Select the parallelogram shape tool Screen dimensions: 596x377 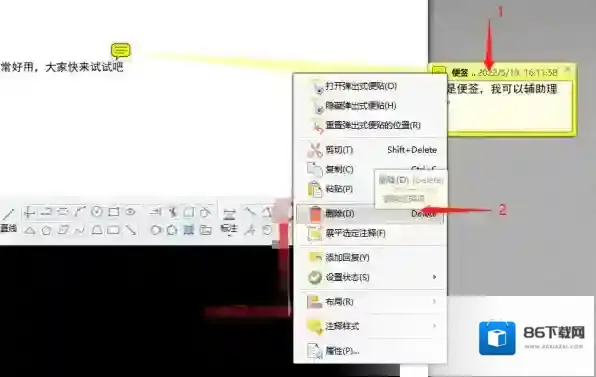[63, 230]
